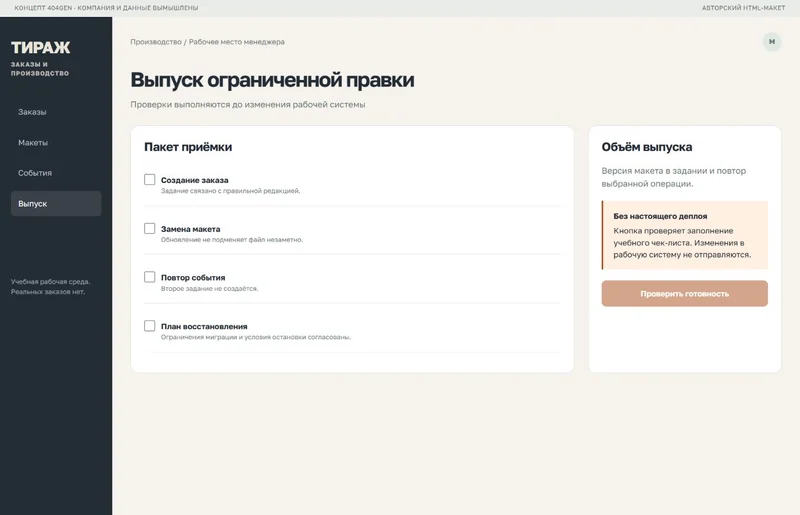Screen dimensions: 800x515
Task: Click the Пакет приёмки heading
Action: 188,147
